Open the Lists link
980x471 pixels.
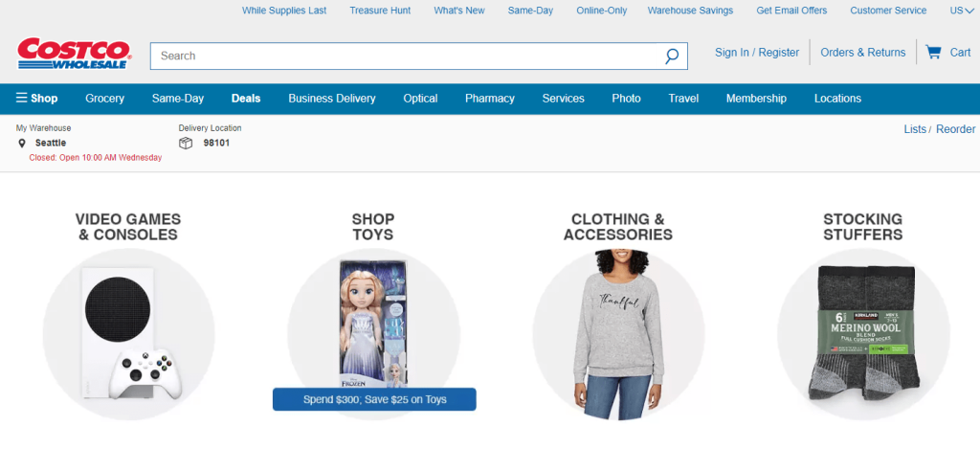coord(915,129)
